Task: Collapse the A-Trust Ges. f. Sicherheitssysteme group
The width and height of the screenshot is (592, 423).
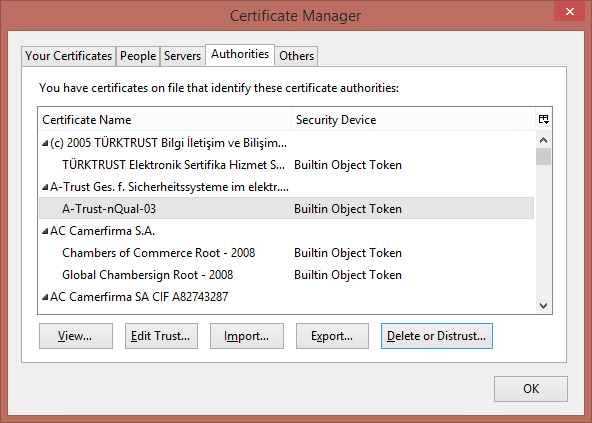Action: coord(45,187)
